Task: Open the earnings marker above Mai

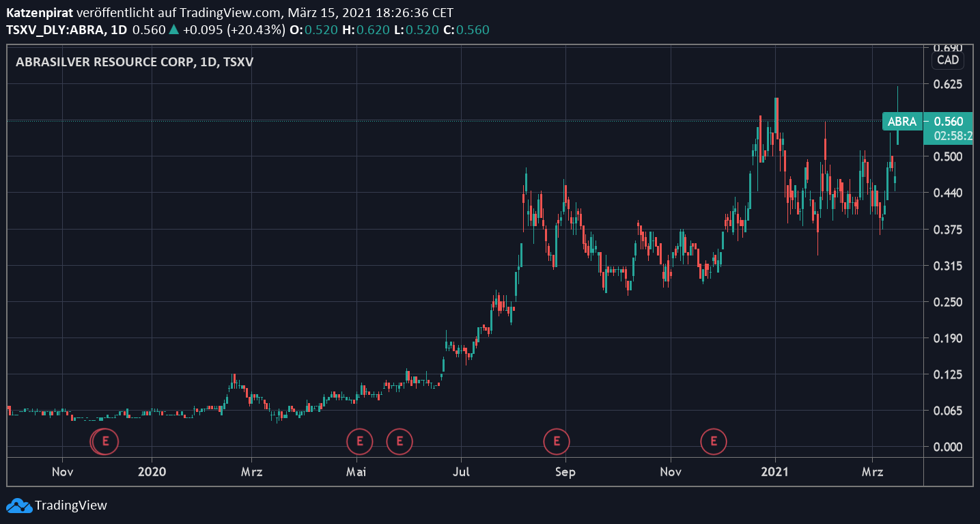Action: click(359, 441)
